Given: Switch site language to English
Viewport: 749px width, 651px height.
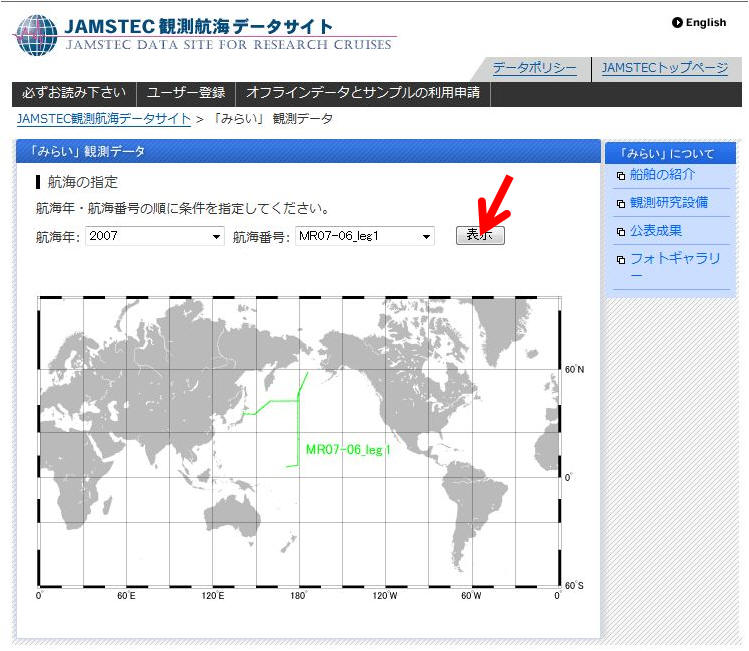Looking at the screenshot, I should tap(705, 23).
